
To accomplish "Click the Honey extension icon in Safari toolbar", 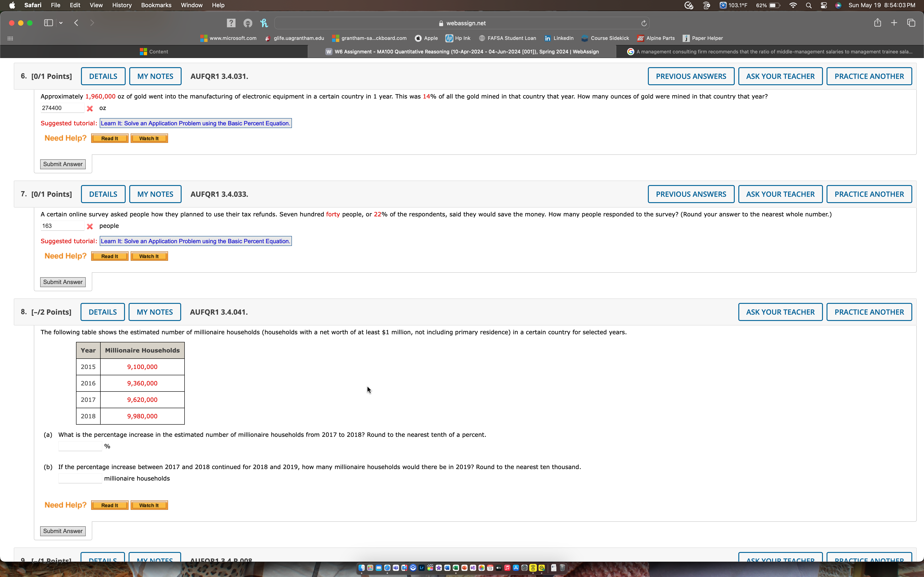I will tap(264, 23).
